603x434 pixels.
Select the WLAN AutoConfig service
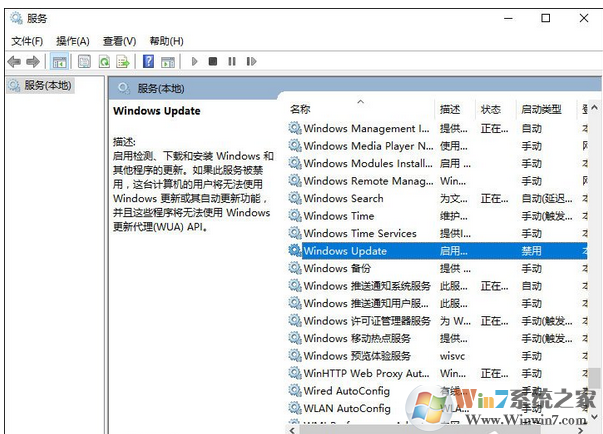coord(438,408)
